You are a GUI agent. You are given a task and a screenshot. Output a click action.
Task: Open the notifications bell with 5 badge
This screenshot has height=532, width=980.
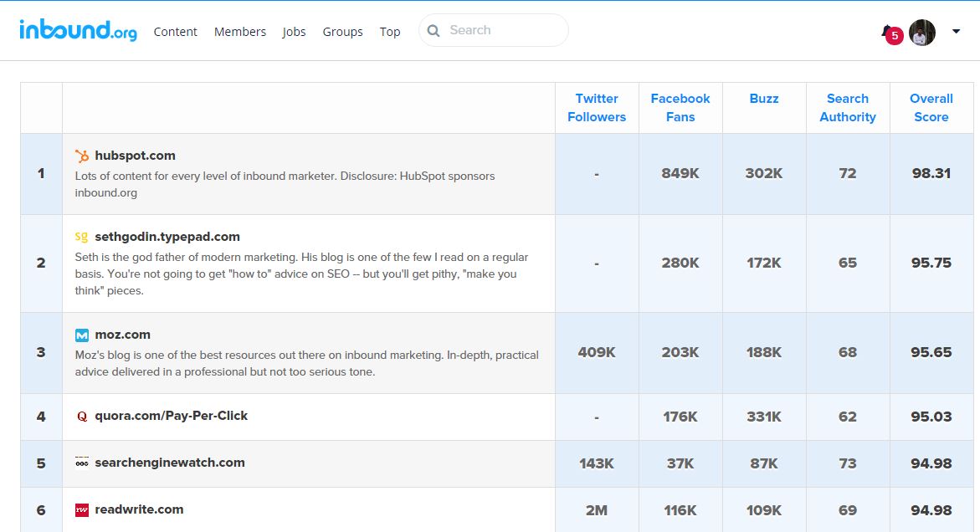[x=892, y=34]
